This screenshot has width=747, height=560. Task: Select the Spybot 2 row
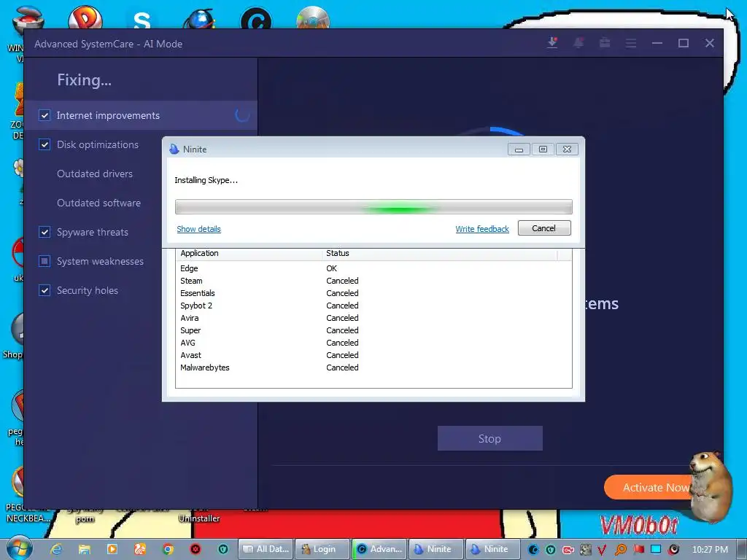[x=373, y=306]
